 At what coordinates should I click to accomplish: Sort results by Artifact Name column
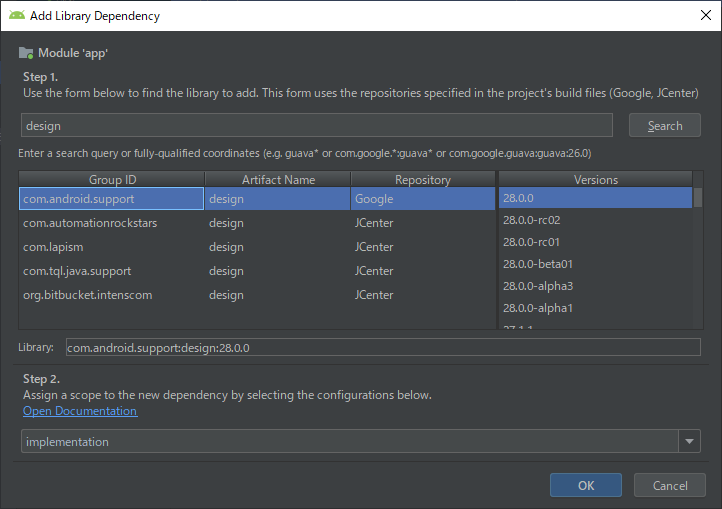[x=278, y=180]
